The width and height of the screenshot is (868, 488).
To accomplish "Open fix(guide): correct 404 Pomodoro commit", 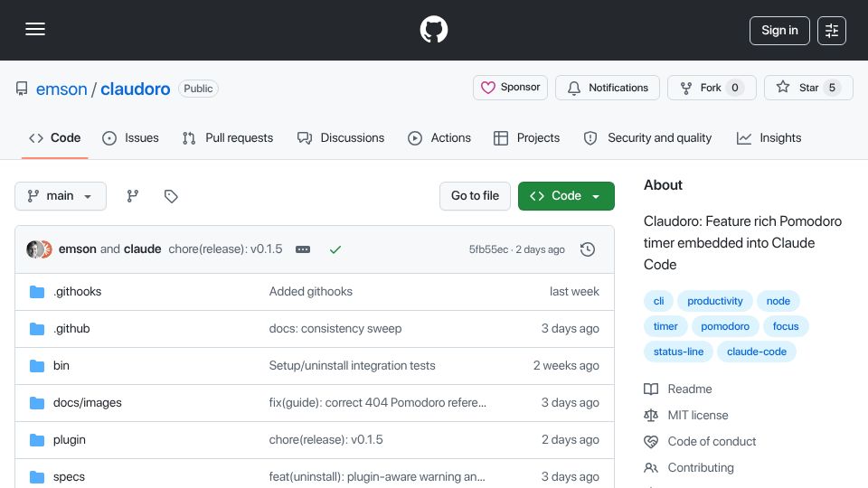I will (x=378, y=403).
